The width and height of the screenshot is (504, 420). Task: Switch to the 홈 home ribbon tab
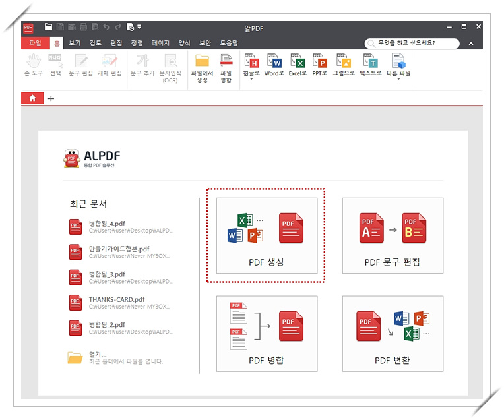[x=57, y=43]
